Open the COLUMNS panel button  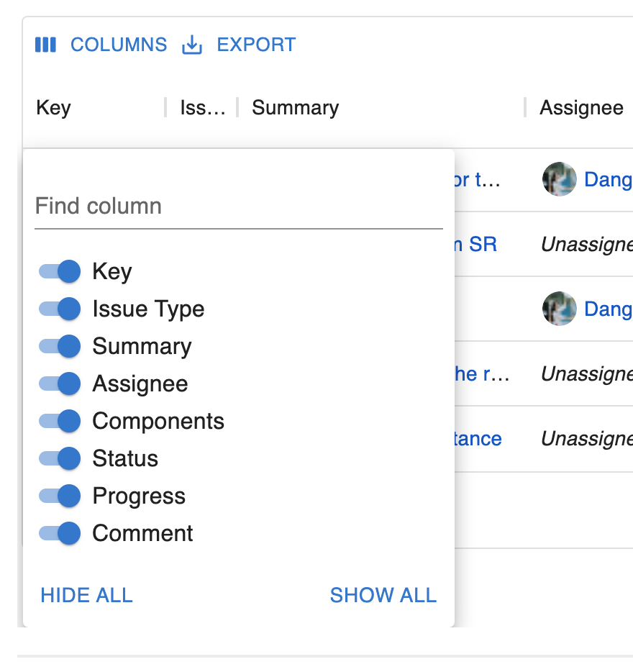click(118, 45)
